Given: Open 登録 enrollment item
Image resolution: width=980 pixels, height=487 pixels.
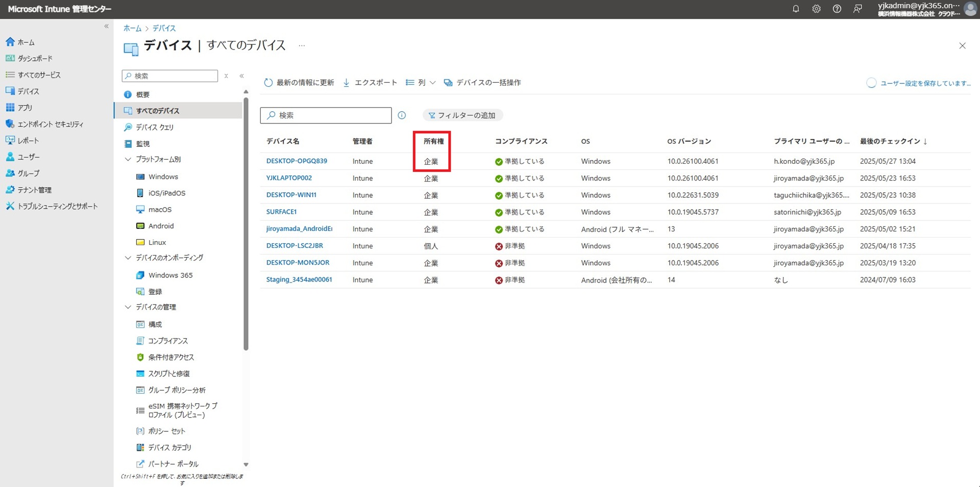Looking at the screenshot, I should [155, 291].
